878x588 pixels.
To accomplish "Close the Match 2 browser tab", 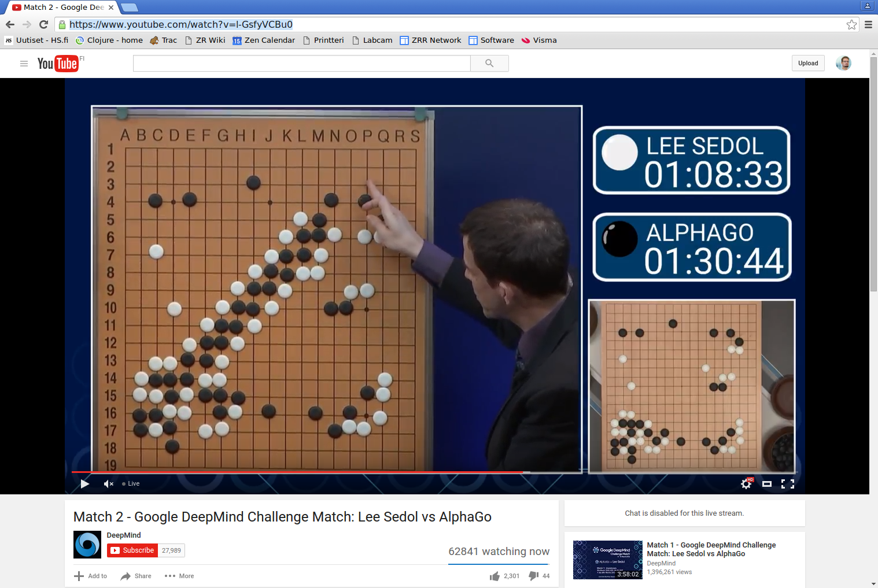I will (111, 8).
